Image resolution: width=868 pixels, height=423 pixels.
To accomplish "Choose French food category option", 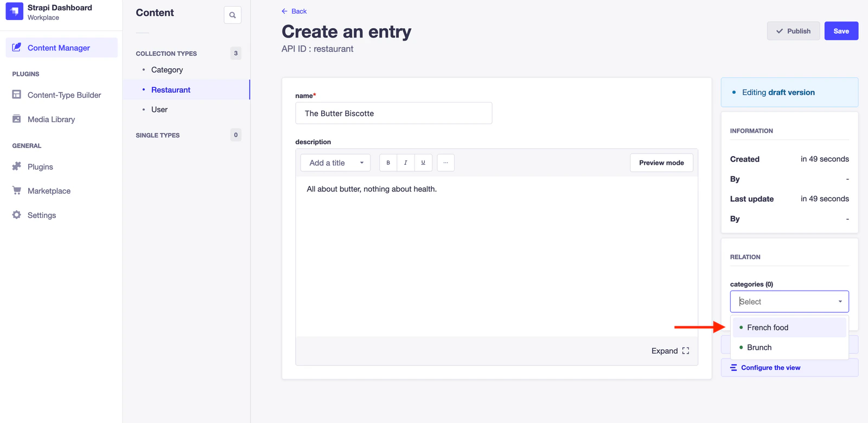I will [x=789, y=328].
